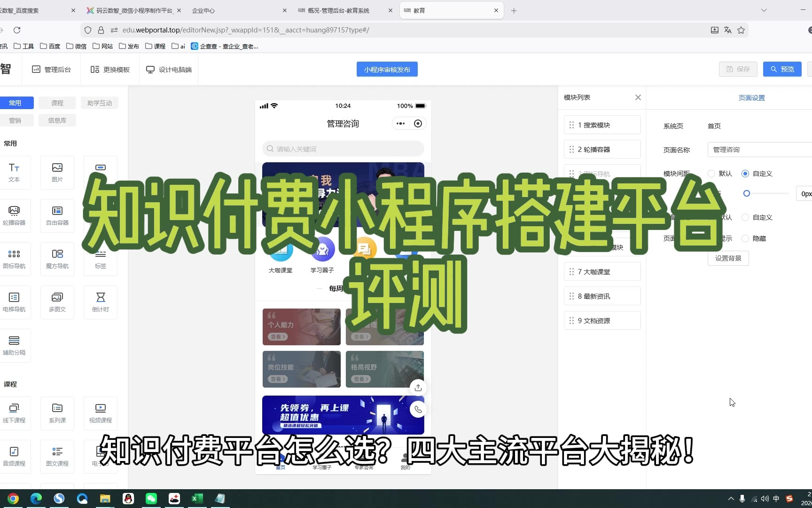Screen dimensions: 812x508
Task: Adjust the module spacing slider handle
Action: 746,193
